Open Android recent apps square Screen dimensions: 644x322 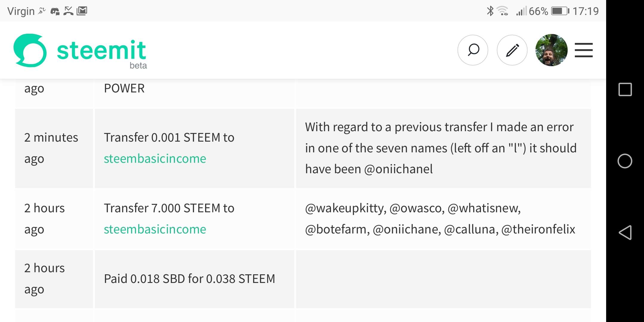click(x=625, y=89)
